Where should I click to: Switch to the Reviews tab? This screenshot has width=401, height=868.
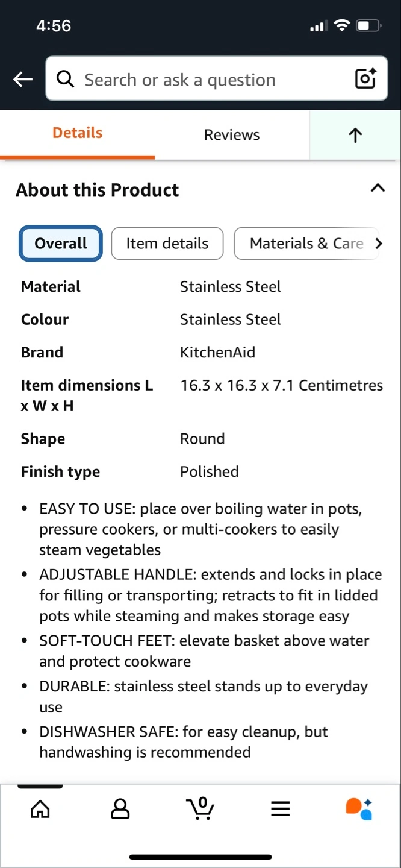click(x=232, y=135)
